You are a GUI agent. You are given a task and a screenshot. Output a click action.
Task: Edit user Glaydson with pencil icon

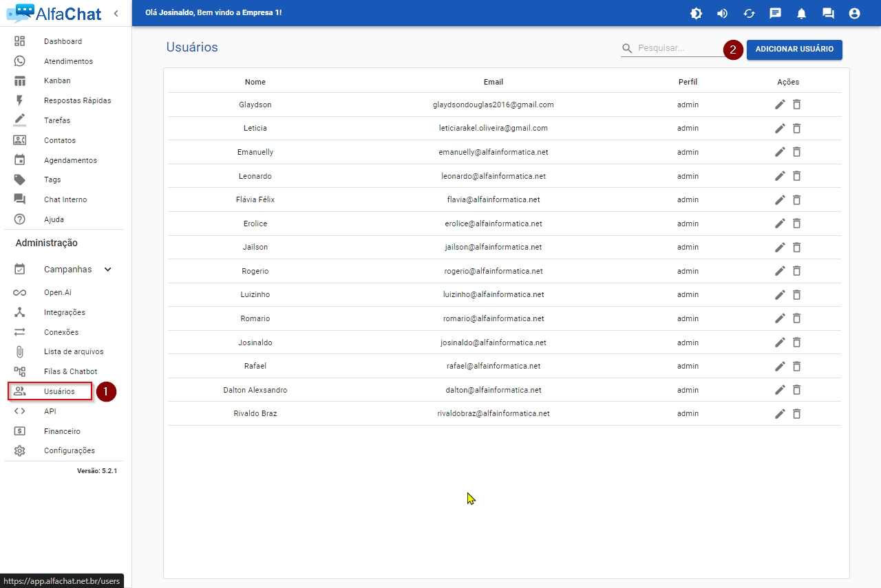(x=780, y=105)
